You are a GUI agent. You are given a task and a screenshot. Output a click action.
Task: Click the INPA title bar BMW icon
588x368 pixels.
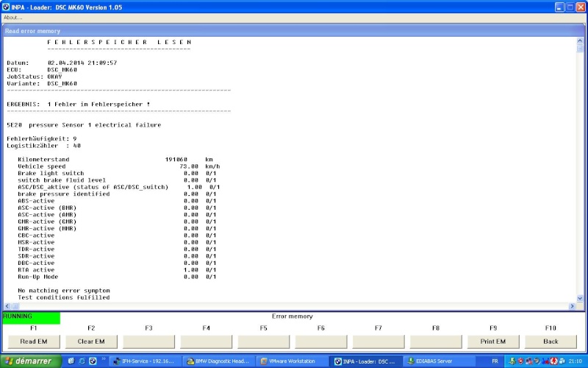tap(6, 7)
